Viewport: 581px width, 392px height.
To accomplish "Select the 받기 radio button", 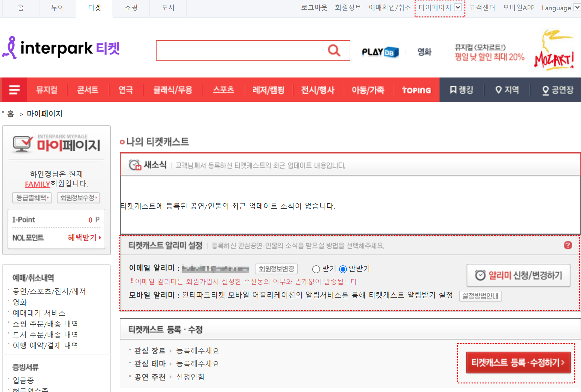I will [x=316, y=269].
